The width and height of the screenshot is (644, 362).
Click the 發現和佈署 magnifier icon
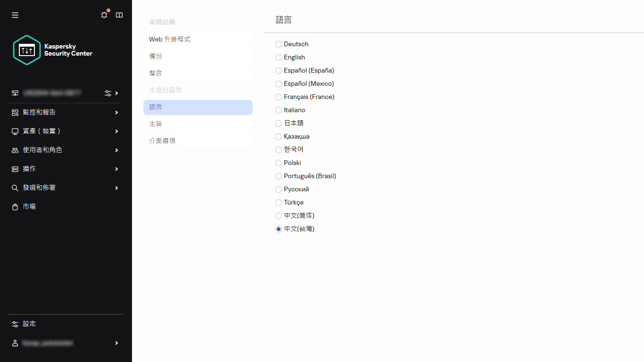pyautogui.click(x=15, y=188)
